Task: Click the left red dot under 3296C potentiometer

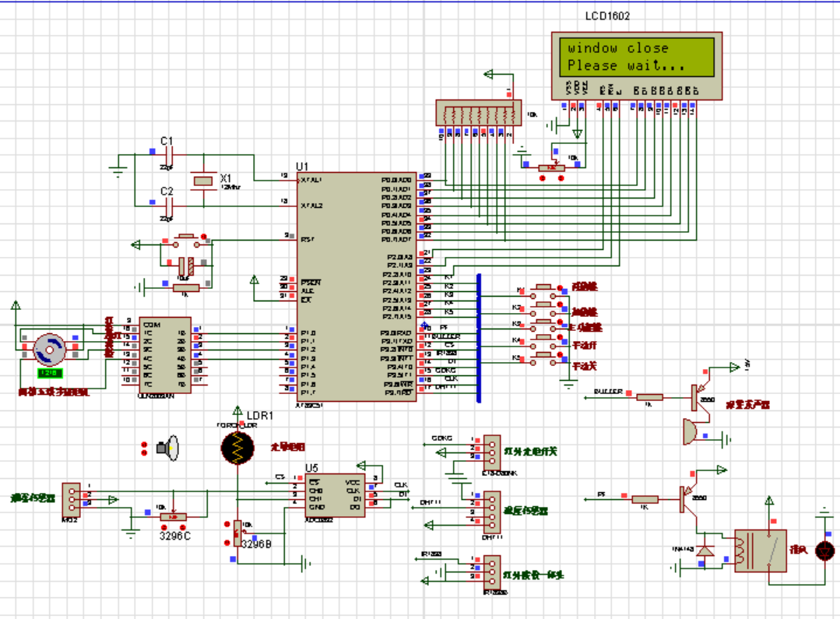Action: click(x=164, y=527)
